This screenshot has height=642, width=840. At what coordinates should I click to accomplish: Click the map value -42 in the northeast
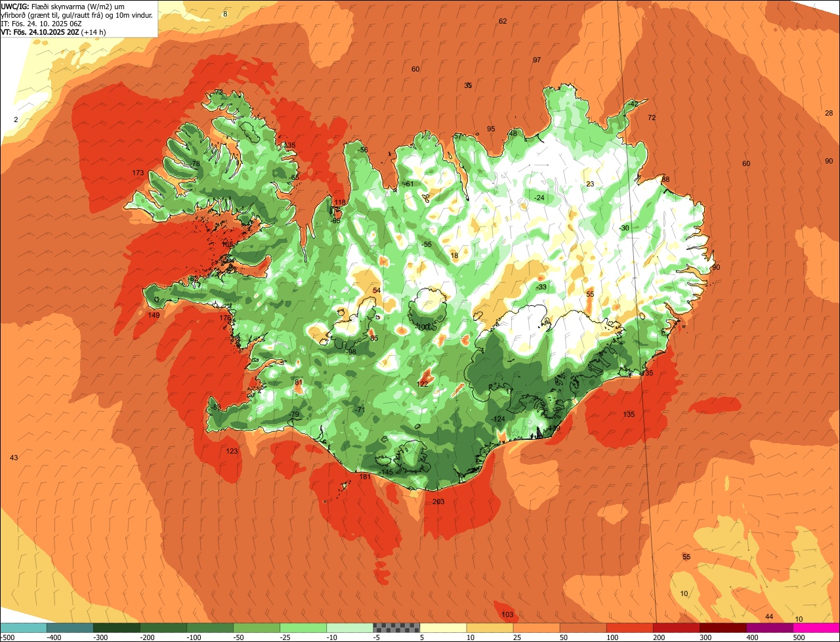pos(633,104)
